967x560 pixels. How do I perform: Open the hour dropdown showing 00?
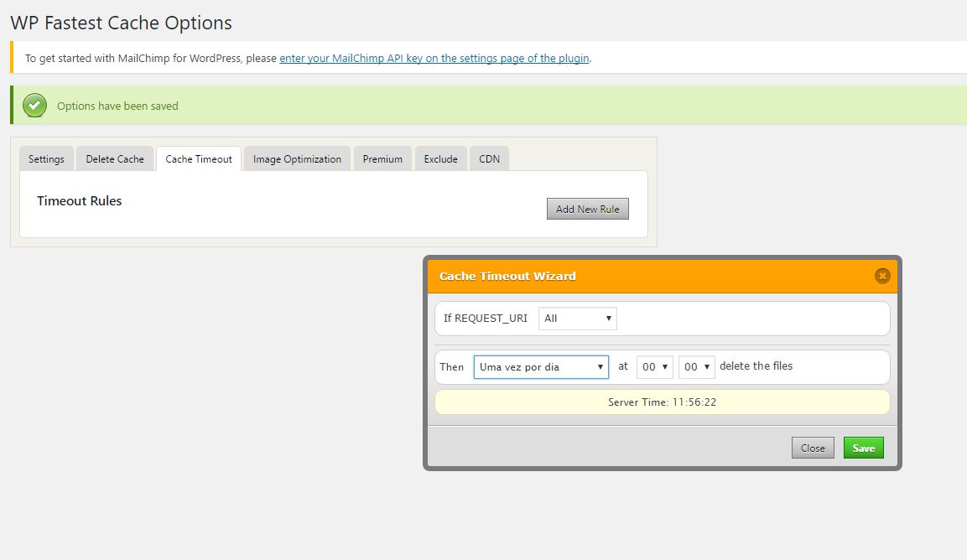point(654,367)
